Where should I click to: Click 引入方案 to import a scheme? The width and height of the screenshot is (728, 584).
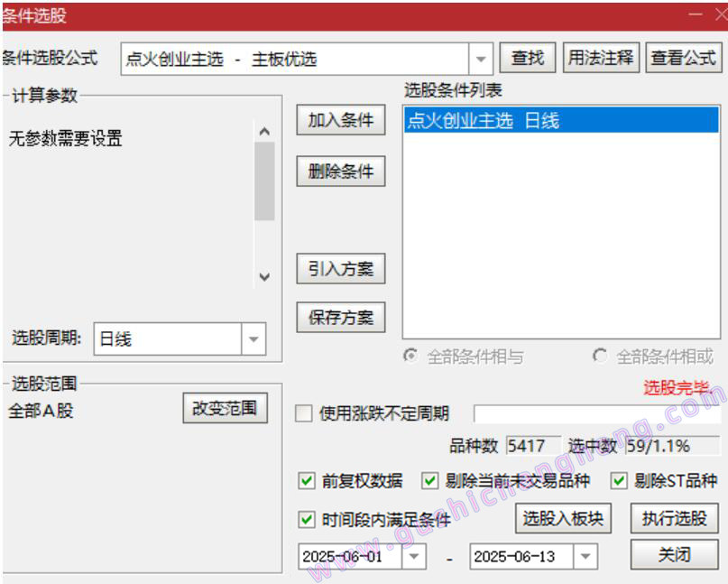[x=341, y=269]
